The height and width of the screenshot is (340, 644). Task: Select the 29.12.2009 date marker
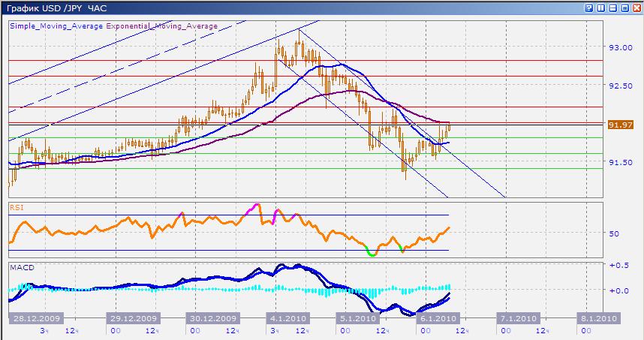134,318
